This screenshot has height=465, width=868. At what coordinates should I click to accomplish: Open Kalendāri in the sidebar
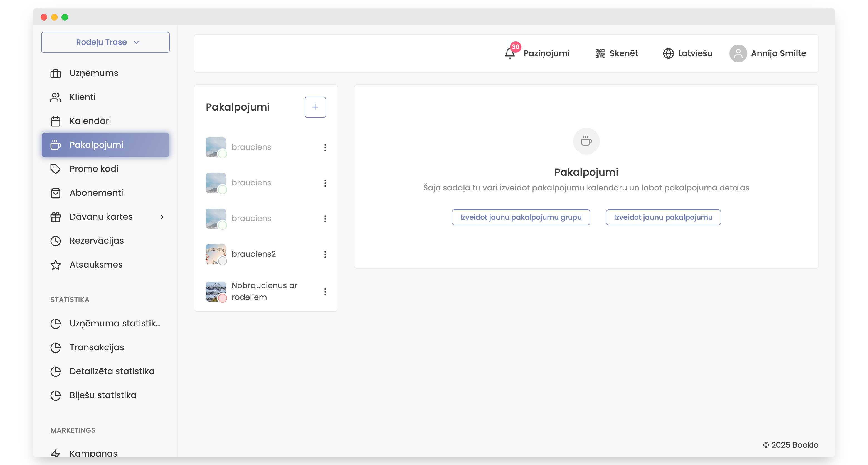[90, 121]
